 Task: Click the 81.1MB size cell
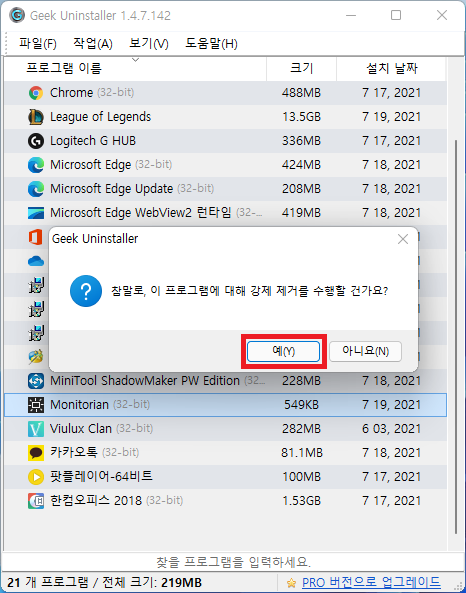(301, 453)
